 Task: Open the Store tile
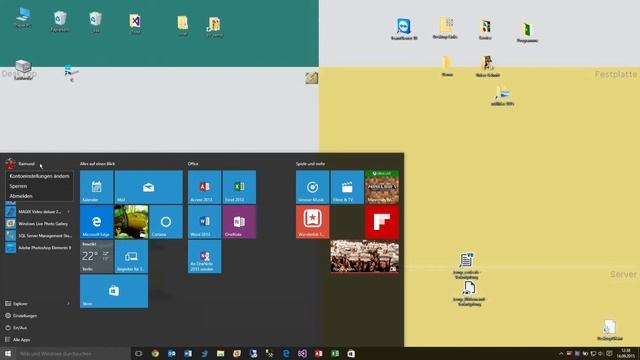114,291
